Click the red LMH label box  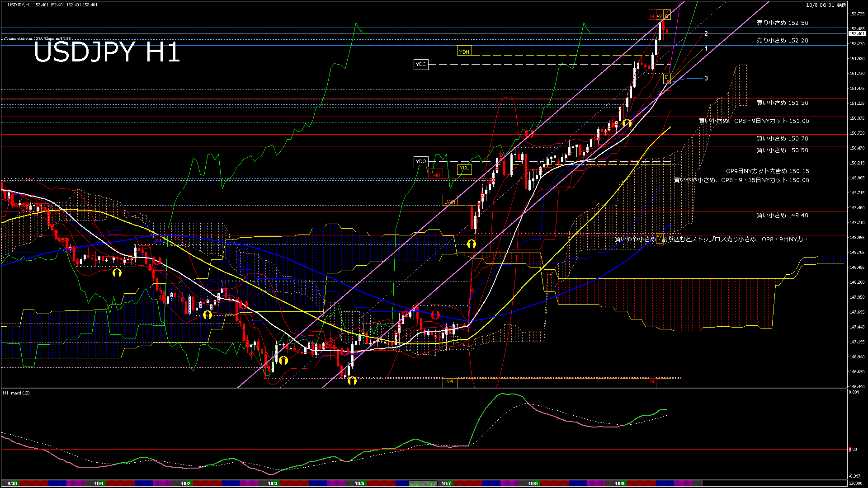click(435, 175)
